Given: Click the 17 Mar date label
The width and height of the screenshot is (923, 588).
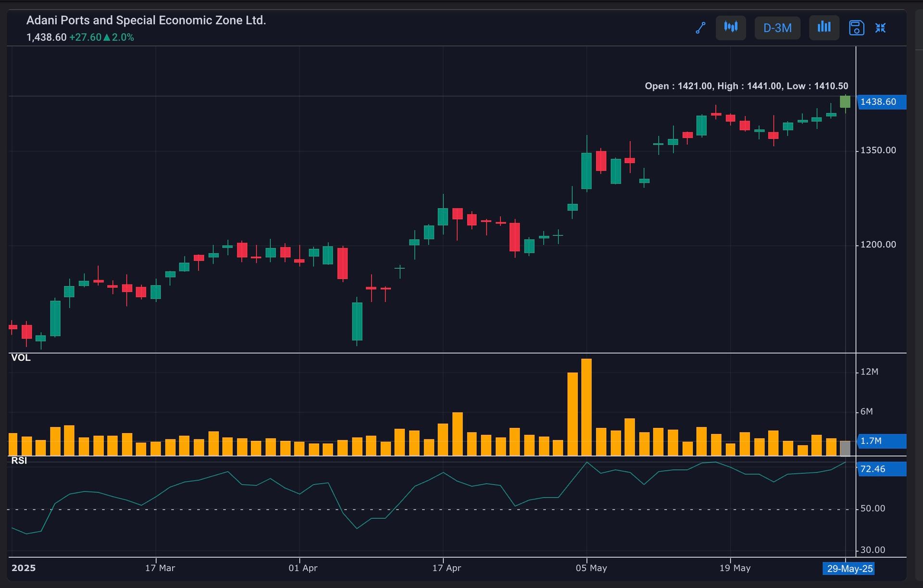Looking at the screenshot, I should (x=160, y=568).
